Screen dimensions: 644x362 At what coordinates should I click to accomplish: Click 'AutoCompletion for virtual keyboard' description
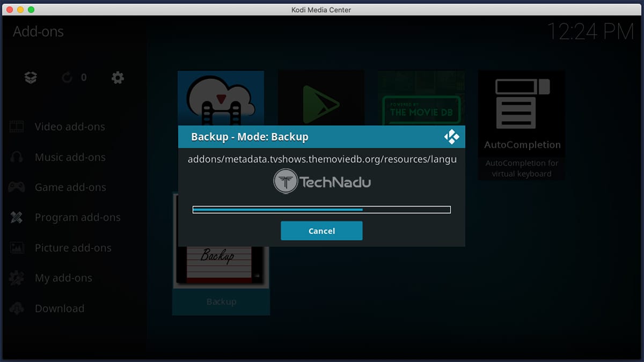pyautogui.click(x=522, y=168)
